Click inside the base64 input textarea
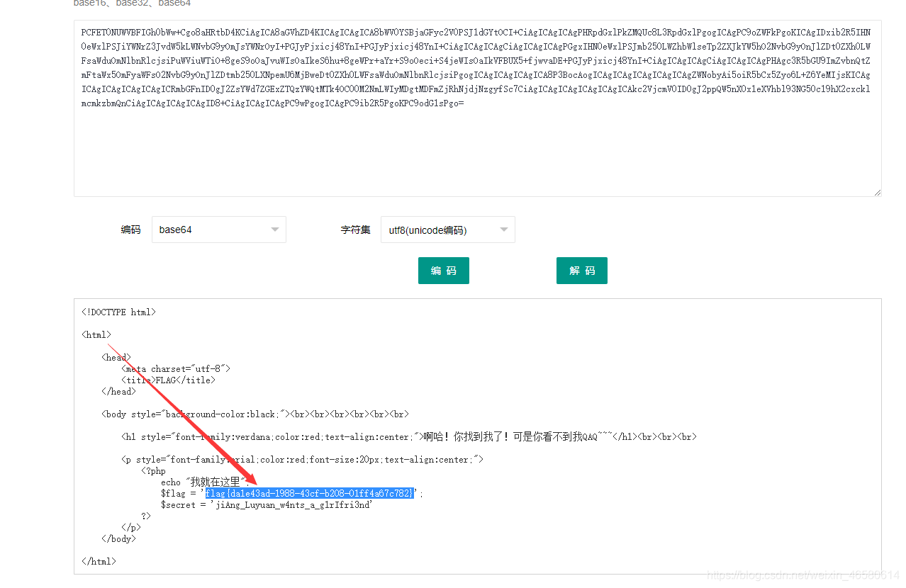The height and width of the screenshot is (588, 906). pyautogui.click(x=478, y=108)
